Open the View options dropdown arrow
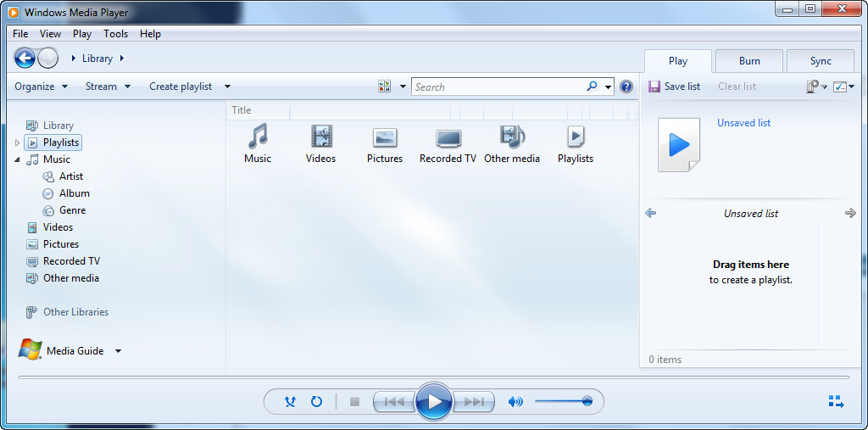This screenshot has height=430, width=868. pyautogui.click(x=403, y=87)
